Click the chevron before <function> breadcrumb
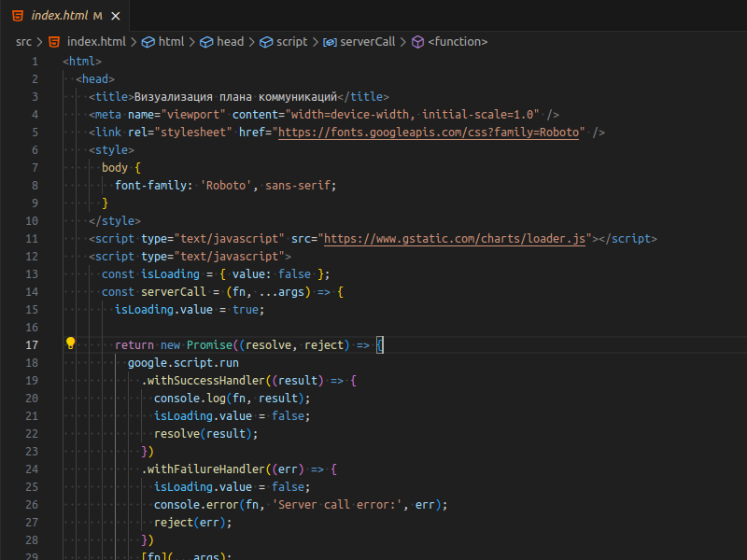The height and width of the screenshot is (560, 747). 403,42
